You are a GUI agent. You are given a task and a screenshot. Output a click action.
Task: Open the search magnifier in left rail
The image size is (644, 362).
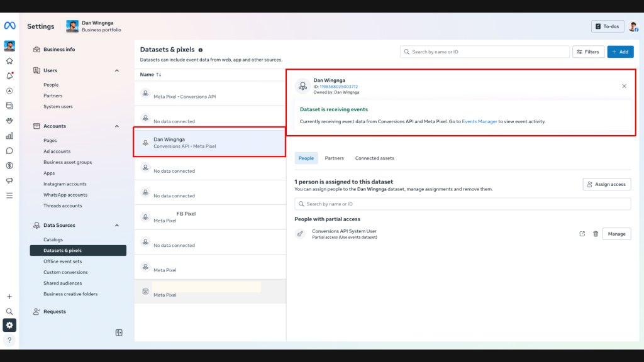(9, 312)
